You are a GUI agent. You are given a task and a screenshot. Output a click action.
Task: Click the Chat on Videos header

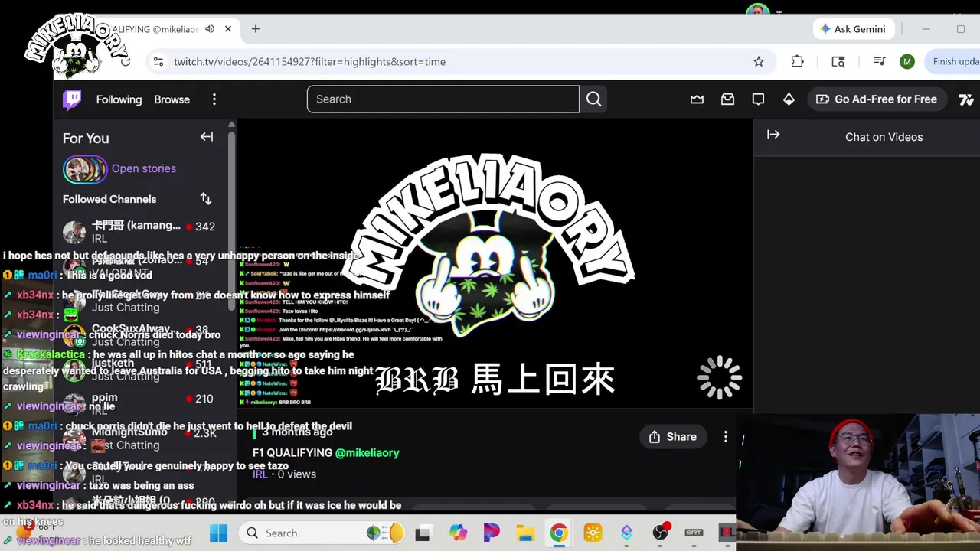[x=884, y=137]
